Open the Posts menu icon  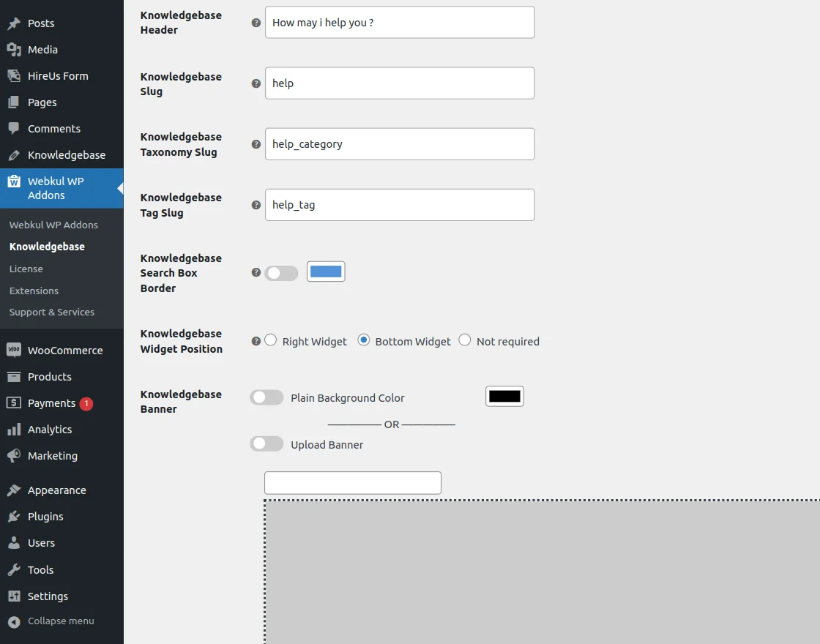pos(15,23)
